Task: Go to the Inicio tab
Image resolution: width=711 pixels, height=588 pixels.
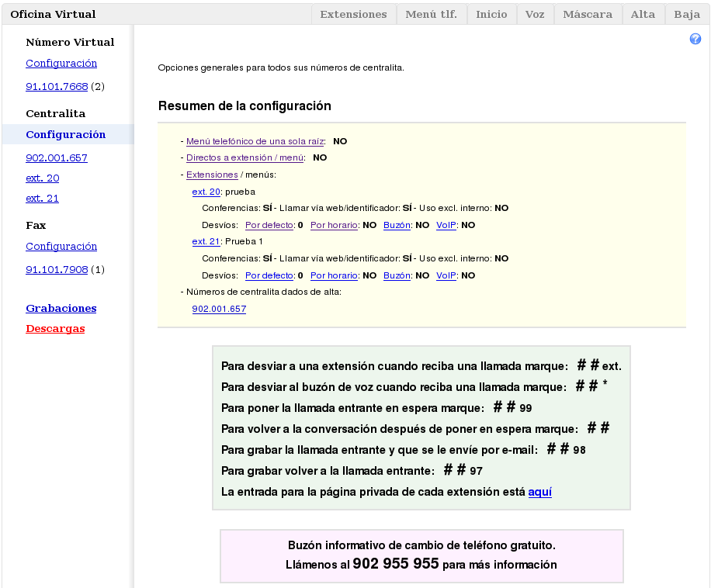Action: [491, 14]
